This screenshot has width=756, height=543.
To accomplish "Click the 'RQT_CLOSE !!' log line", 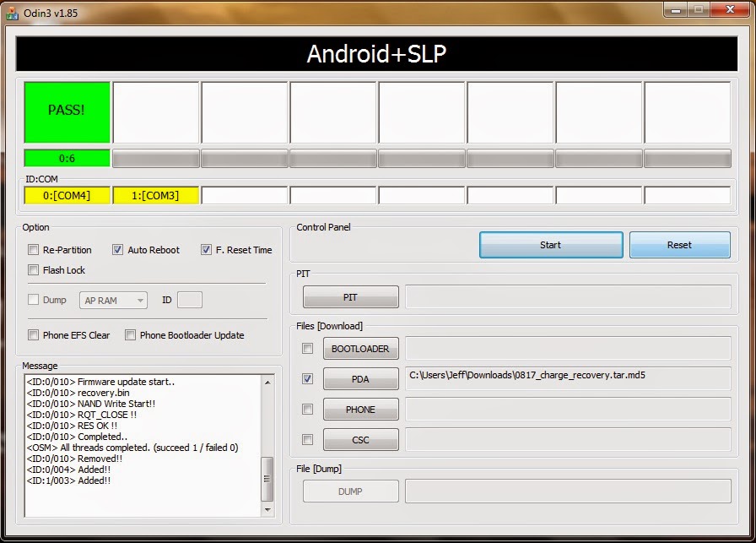I will click(x=82, y=415).
